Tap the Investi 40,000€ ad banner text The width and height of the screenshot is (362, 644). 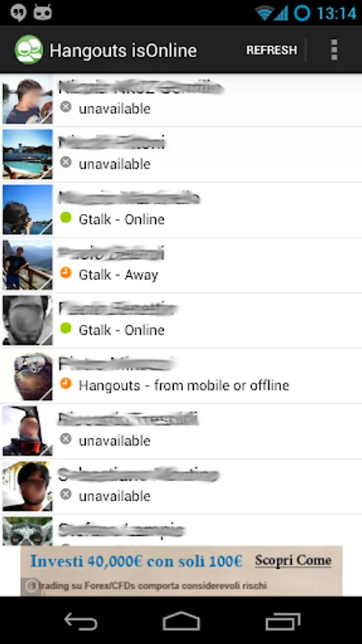coord(136,561)
